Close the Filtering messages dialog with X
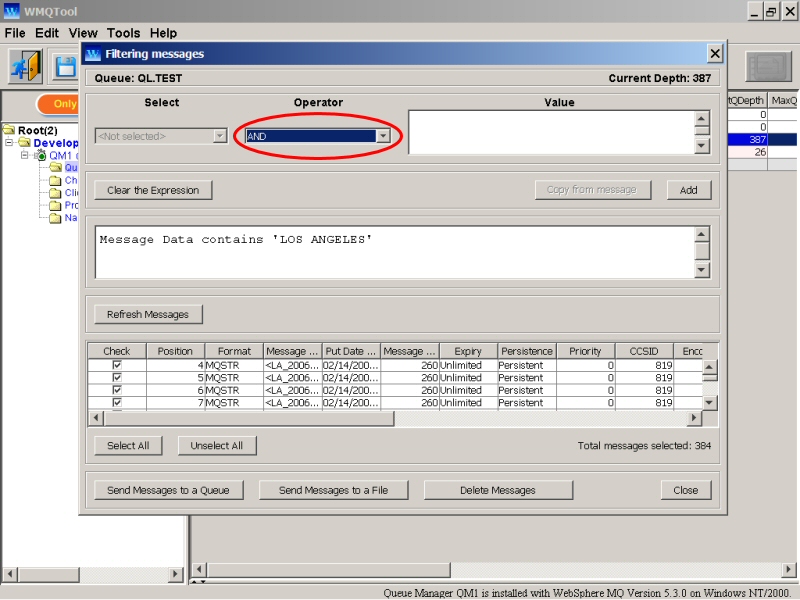The width and height of the screenshot is (800, 600). (x=715, y=54)
